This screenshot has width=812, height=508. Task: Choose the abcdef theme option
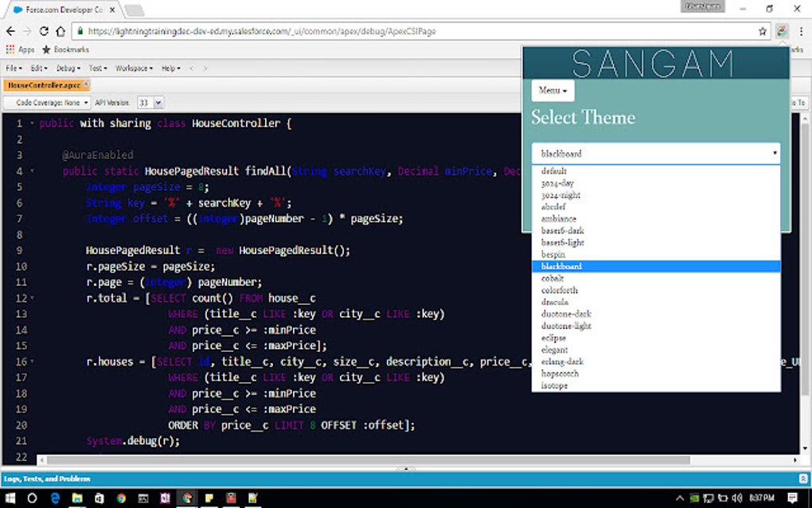tap(656, 206)
